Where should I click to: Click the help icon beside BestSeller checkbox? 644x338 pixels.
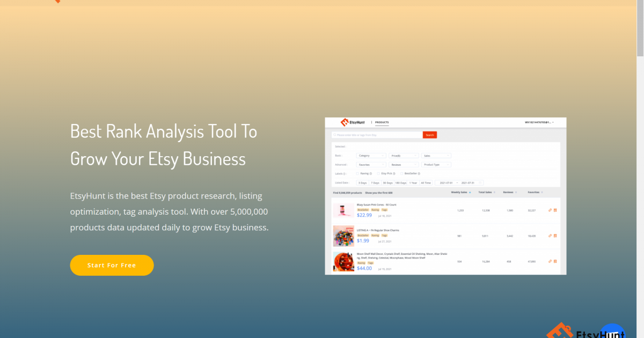pos(419,174)
